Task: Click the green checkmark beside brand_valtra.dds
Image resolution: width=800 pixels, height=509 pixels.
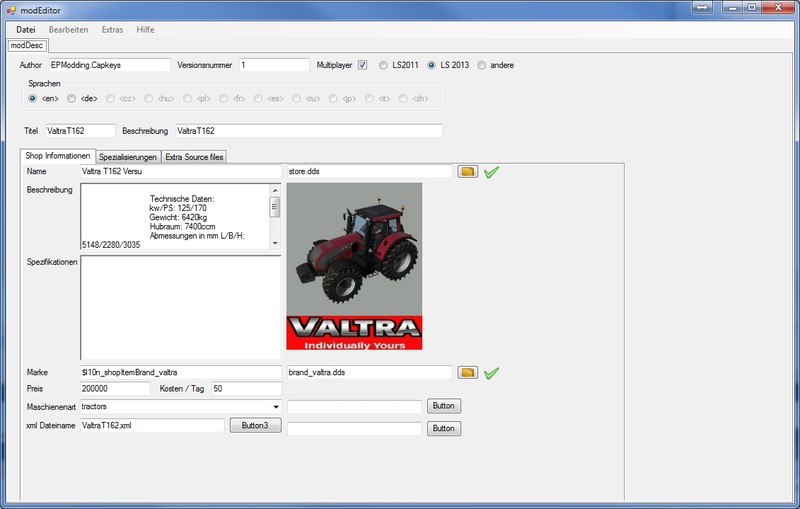Action: click(x=491, y=373)
